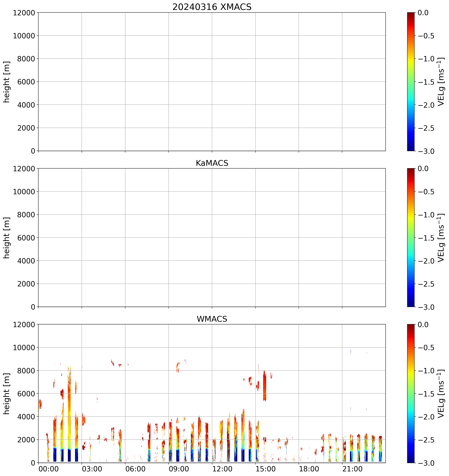Click the 12:00 time axis label
The image size is (449, 476).
(222, 469)
